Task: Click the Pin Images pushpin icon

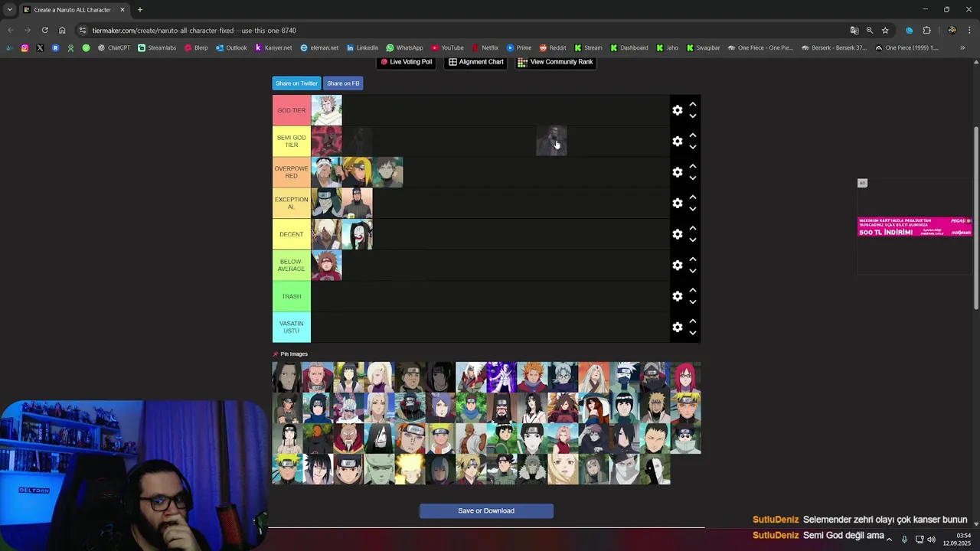Action: click(276, 354)
